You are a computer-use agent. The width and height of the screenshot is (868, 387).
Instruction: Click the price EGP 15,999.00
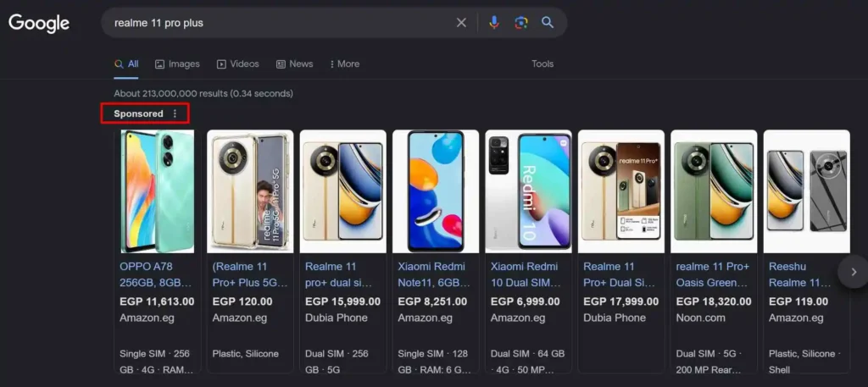click(342, 301)
